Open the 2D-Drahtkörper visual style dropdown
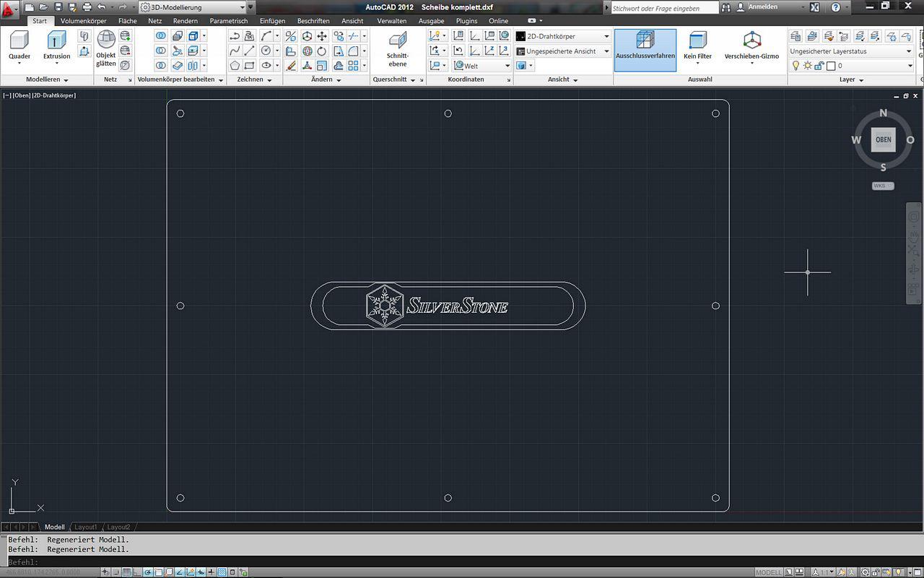Viewport: 924px width, 578px height. 564,36
